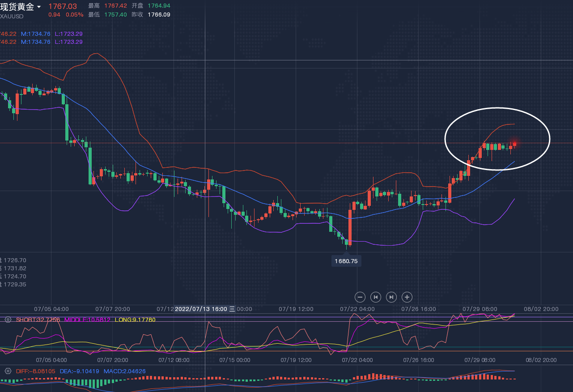Click the yellow LONG:9.17780 indicator label
The width and height of the screenshot is (573, 392).
(x=135, y=320)
